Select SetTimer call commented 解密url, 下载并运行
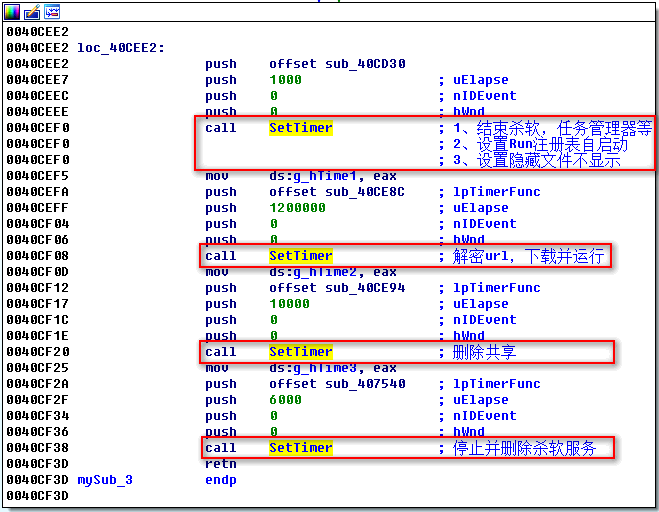659x512 pixels. click(300, 256)
